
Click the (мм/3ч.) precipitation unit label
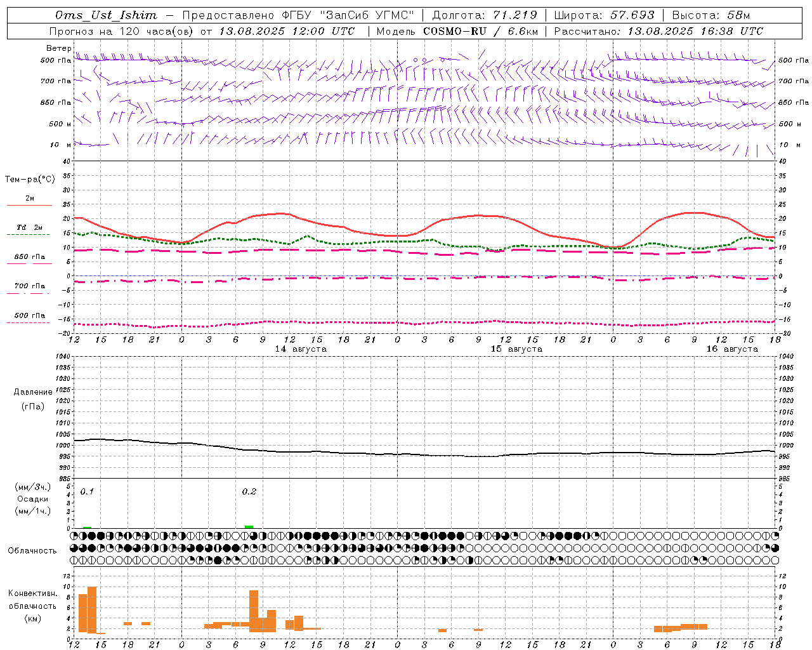point(33,487)
